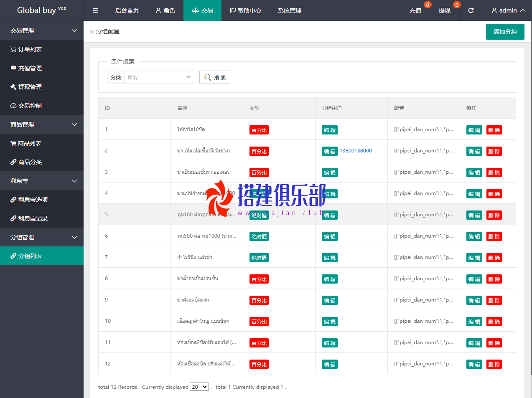Open the 角色 menu
532x398 pixels.
pyautogui.click(x=165, y=10)
